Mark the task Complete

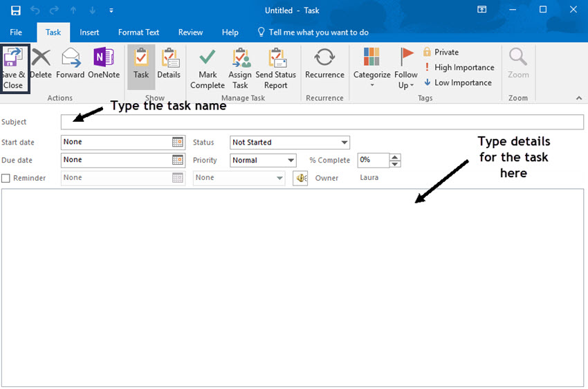point(208,69)
